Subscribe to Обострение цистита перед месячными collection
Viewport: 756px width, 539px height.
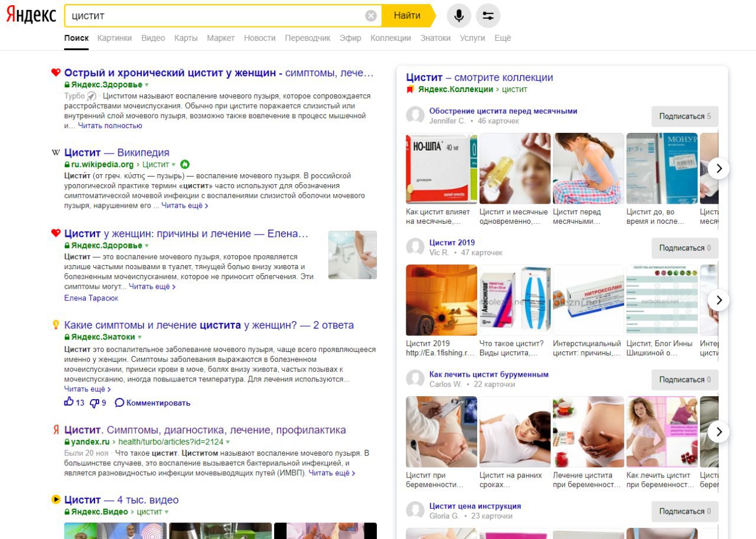pos(685,116)
